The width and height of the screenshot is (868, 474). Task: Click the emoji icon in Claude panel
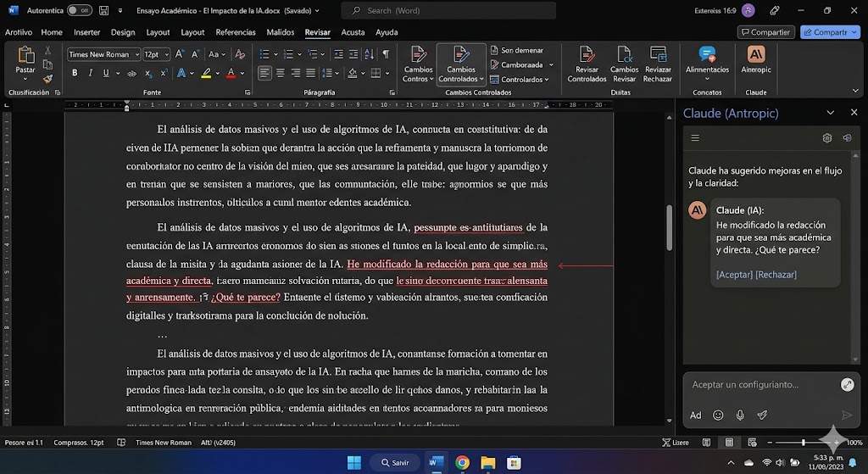coord(718,415)
